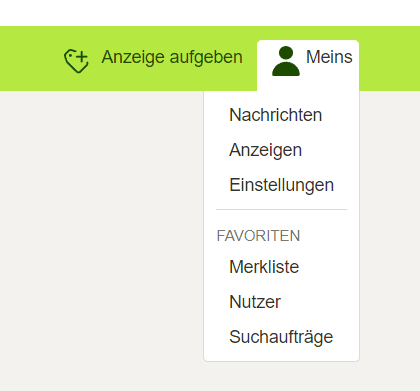Viewport: 420px width, 391px height.
Task: Click empty green header left of tag icon
Action: click(30, 58)
